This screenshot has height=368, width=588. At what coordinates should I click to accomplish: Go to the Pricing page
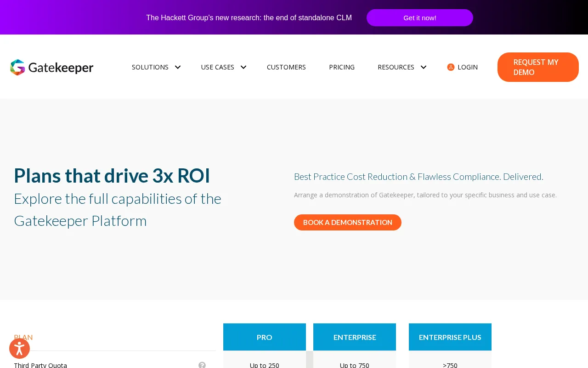click(x=342, y=67)
